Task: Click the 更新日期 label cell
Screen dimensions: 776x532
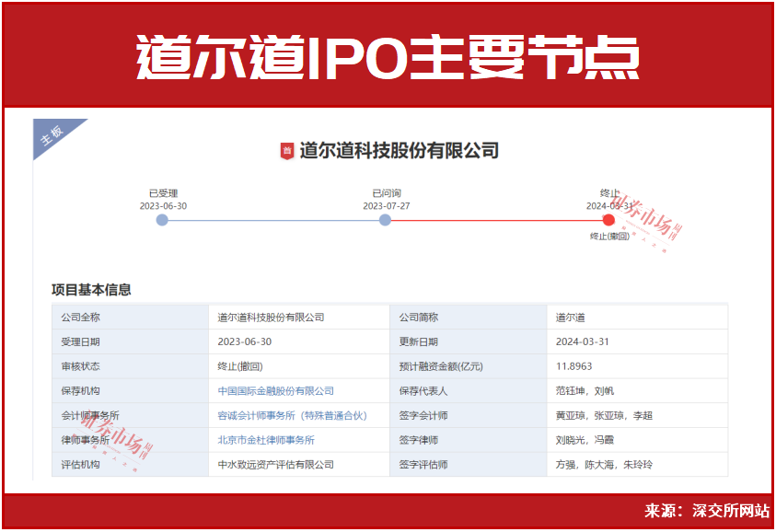Action: tap(469, 342)
